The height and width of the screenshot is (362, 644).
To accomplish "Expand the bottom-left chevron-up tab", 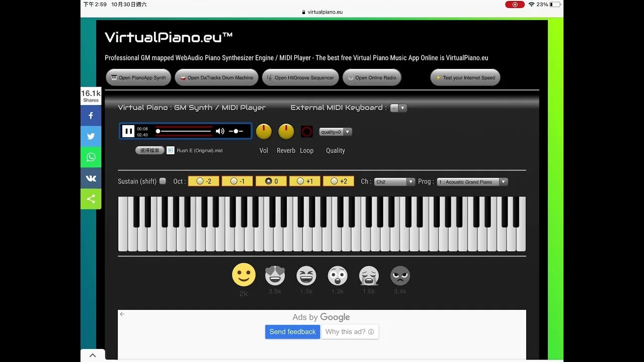I will click(x=93, y=355).
